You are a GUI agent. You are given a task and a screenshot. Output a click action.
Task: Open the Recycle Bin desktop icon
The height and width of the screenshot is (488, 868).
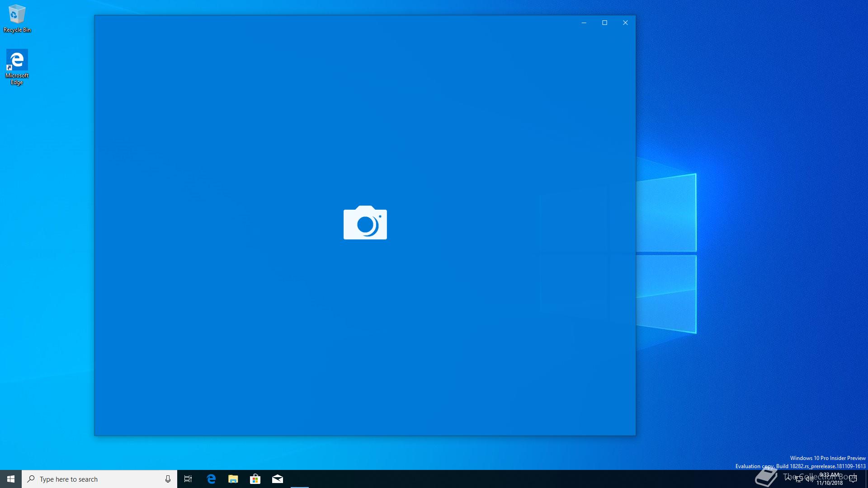(x=17, y=19)
